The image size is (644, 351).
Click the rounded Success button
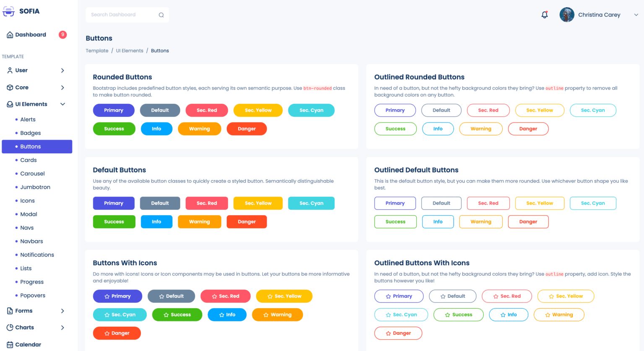point(114,129)
